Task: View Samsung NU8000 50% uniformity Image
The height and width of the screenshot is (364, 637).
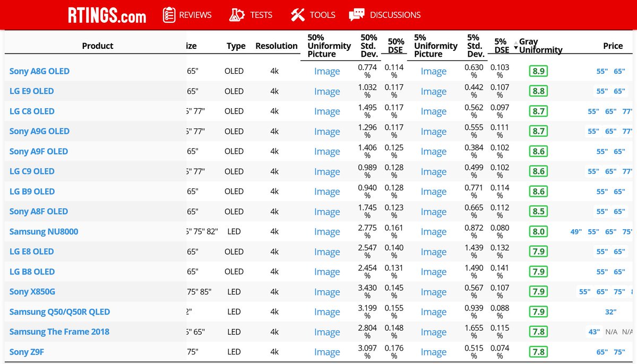Action: pos(327,232)
